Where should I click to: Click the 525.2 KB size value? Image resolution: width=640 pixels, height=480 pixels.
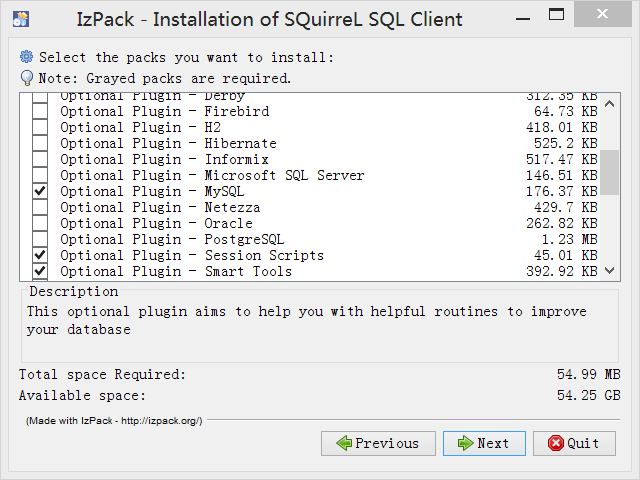coord(566,143)
